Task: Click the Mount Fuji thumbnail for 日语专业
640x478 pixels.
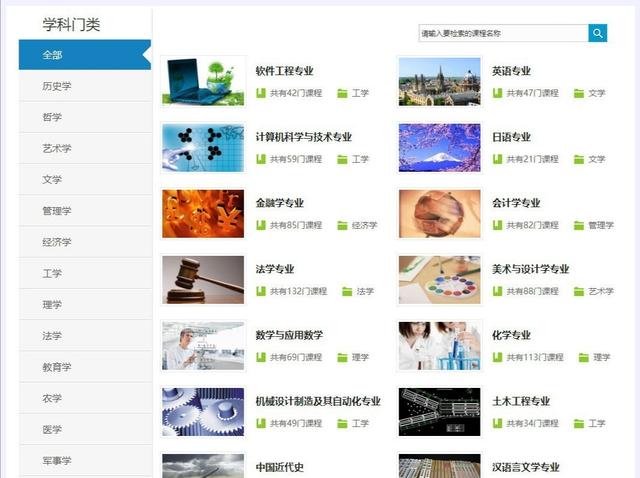Action: coord(440,148)
